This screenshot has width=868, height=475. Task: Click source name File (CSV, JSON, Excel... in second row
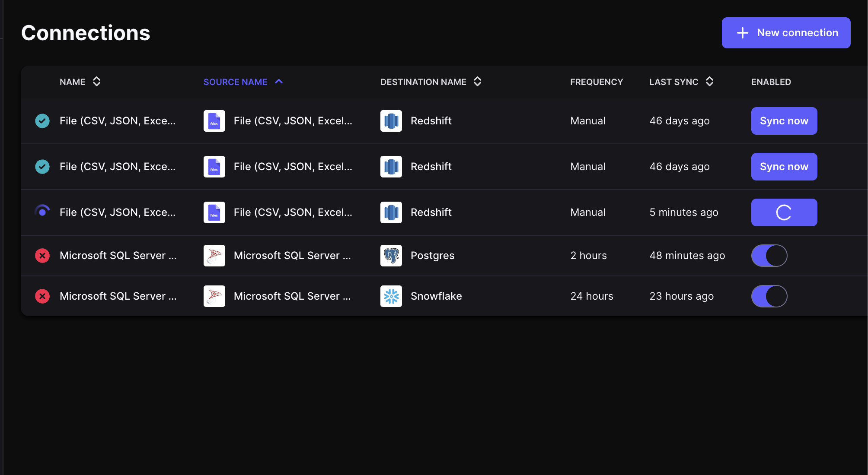pyautogui.click(x=293, y=167)
